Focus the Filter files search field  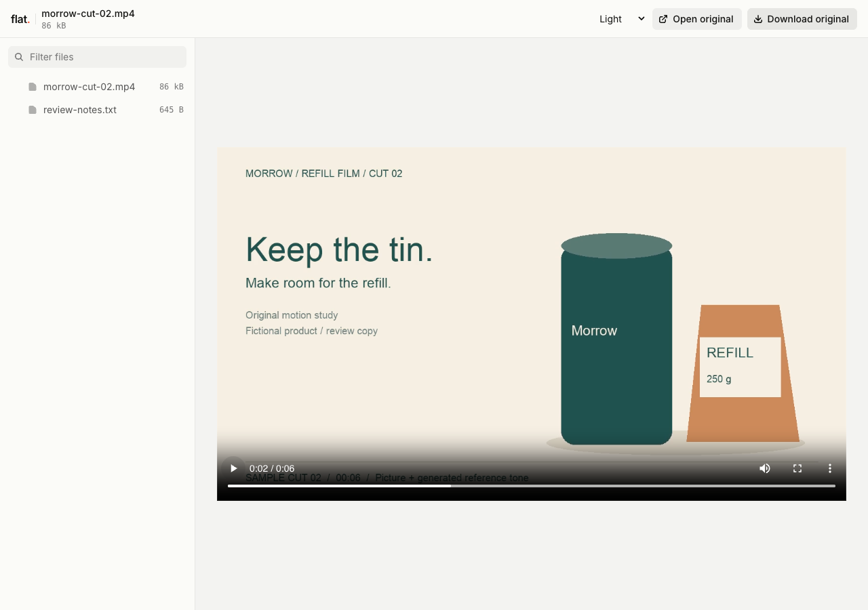(97, 57)
